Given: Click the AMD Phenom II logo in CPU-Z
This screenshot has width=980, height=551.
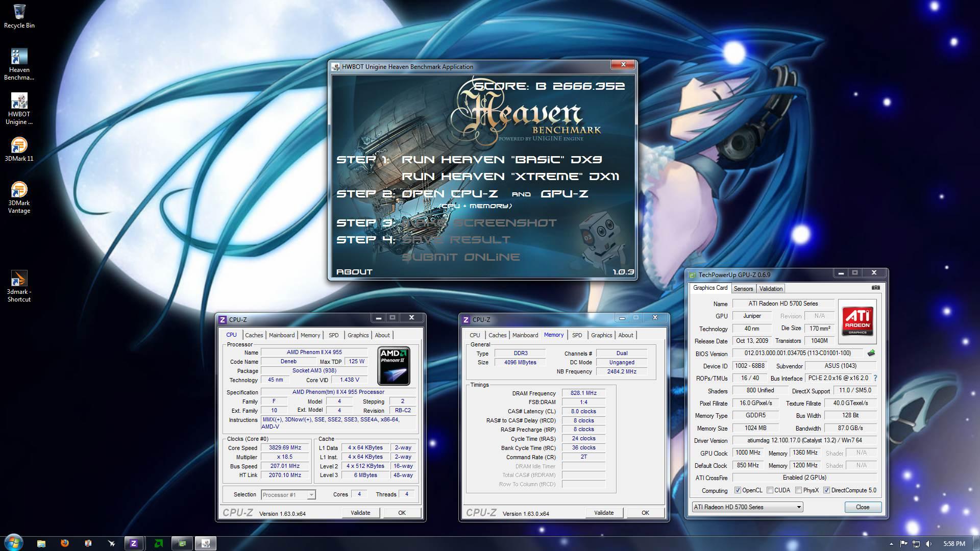Looking at the screenshot, I should (x=394, y=366).
